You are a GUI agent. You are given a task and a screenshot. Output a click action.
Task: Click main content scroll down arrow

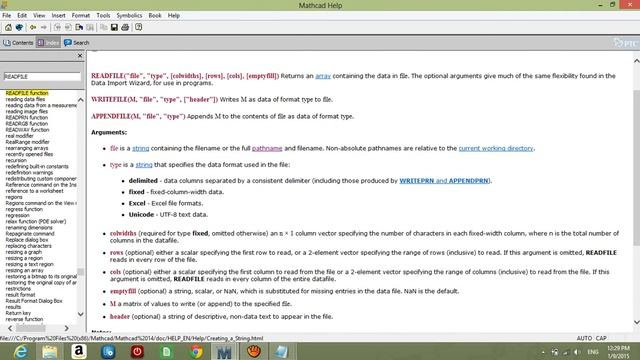[636, 322]
